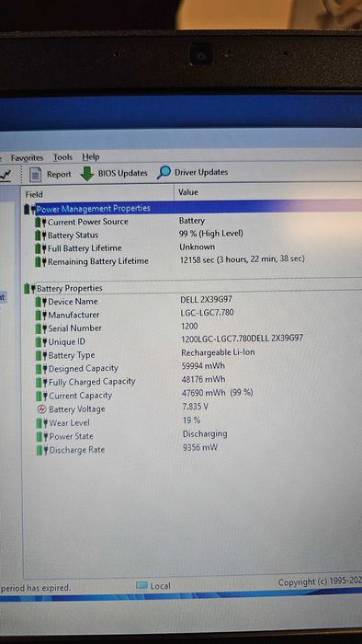Select the Current Capacity row
Screen dimensions: 362x644
click(x=193, y=395)
